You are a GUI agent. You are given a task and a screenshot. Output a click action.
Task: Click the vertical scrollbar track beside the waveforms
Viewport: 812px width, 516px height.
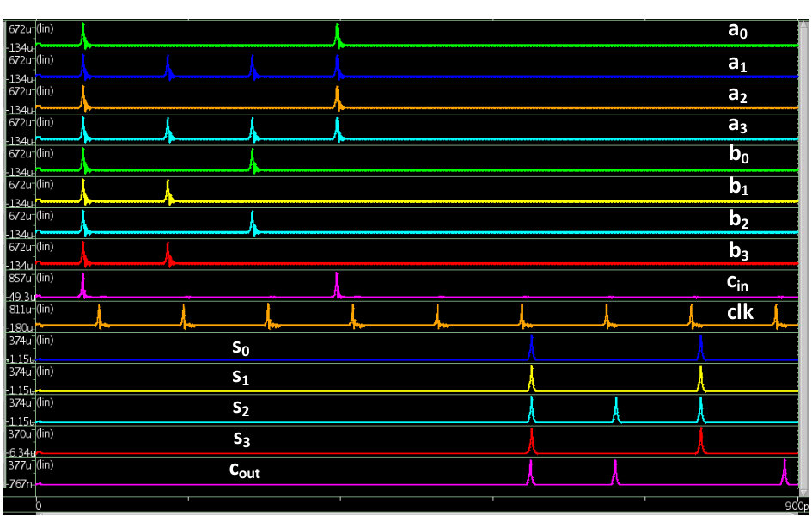pos(803,256)
